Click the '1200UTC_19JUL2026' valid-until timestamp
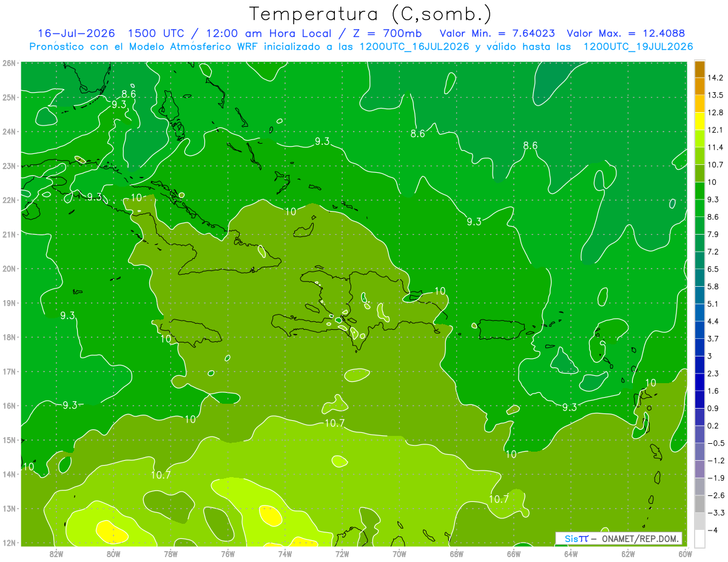This screenshot has width=728, height=562. pyautogui.click(x=638, y=47)
